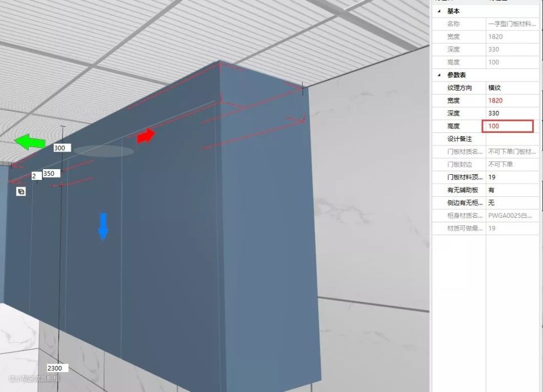This screenshot has width=543, height=392.
Task: Click the green left-pointing move arrow
Action: coord(28,142)
